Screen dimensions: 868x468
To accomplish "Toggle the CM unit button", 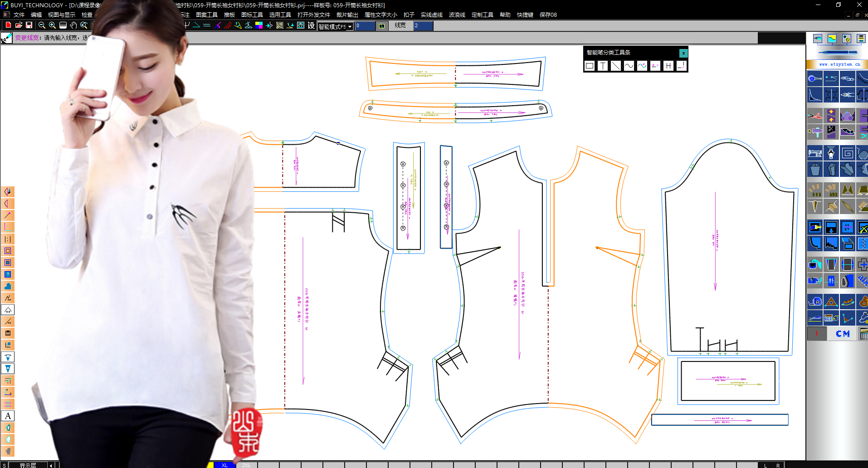I will pyautogui.click(x=843, y=334).
